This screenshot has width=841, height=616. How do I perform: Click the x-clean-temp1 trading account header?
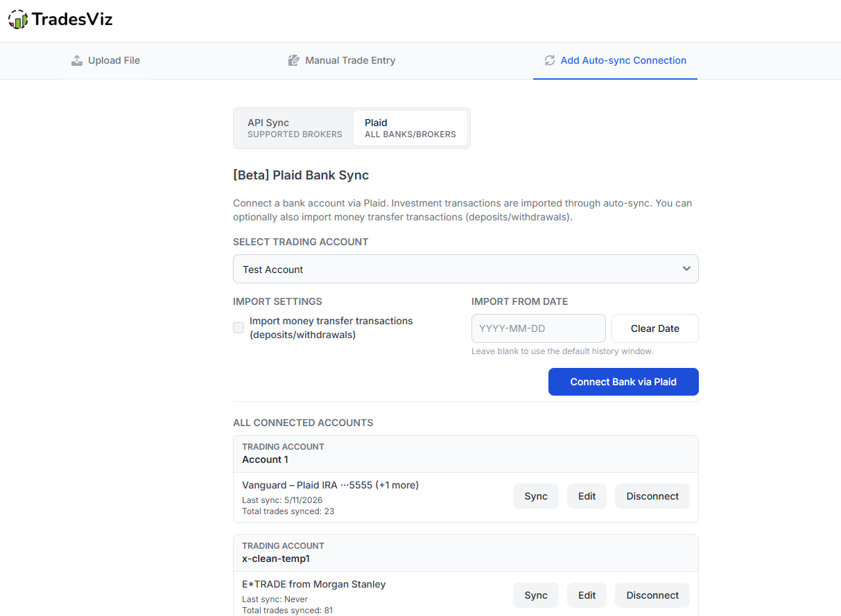[x=466, y=553]
